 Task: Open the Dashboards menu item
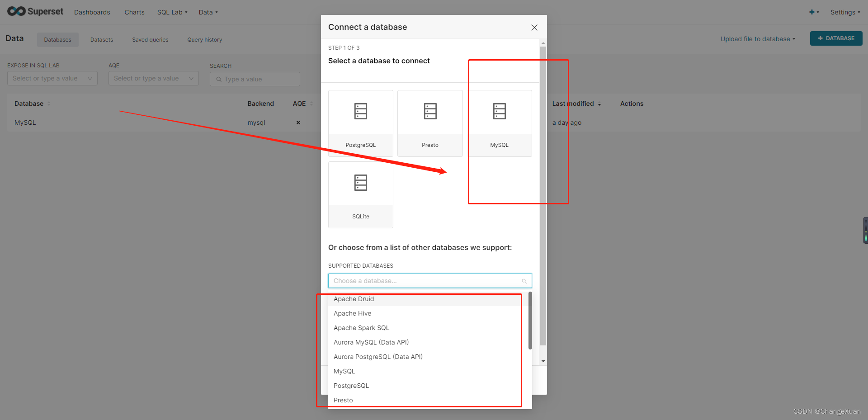click(92, 12)
